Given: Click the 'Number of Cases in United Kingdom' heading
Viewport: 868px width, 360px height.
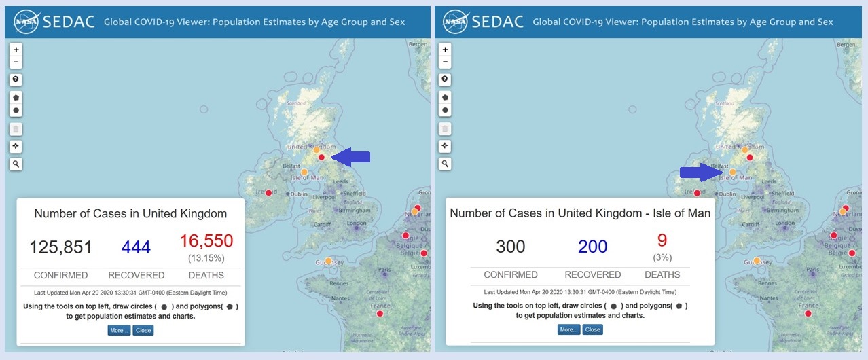Looking at the screenshot, I should pos(130,214).
